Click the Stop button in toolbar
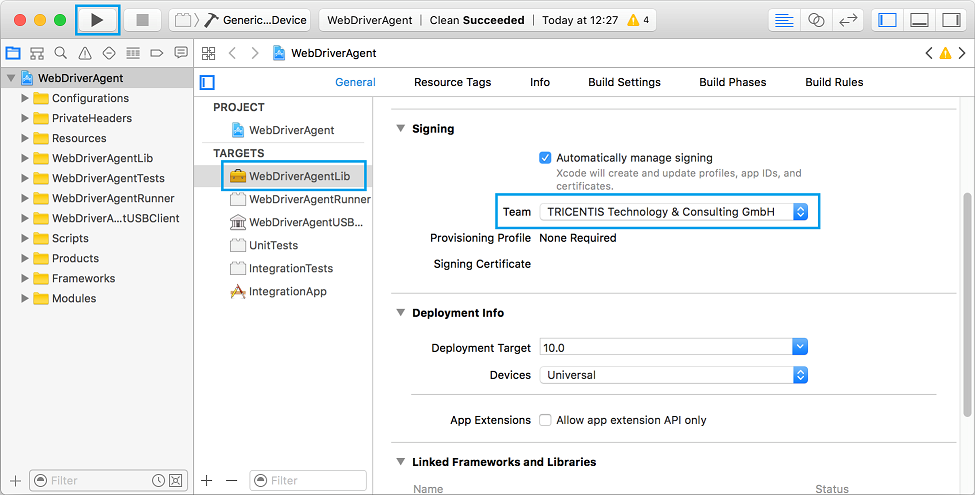Viewport: 975px width, 495px height. pos(142,20)
